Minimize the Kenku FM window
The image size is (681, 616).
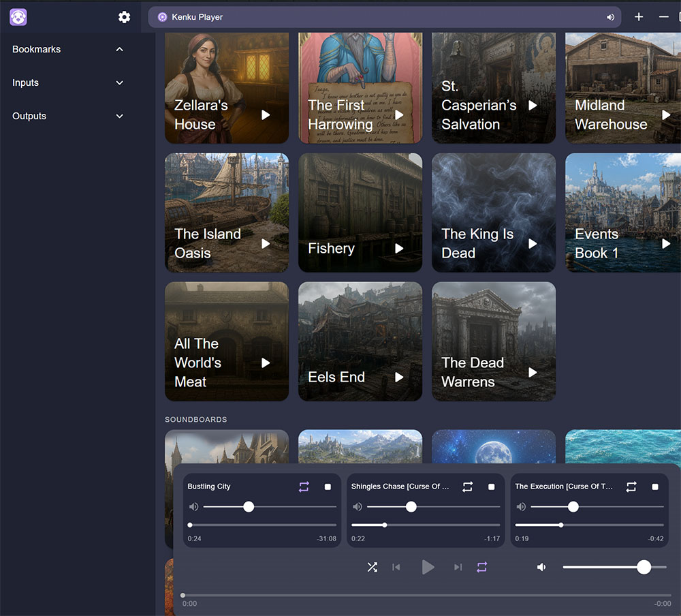(x=663, y=17)
